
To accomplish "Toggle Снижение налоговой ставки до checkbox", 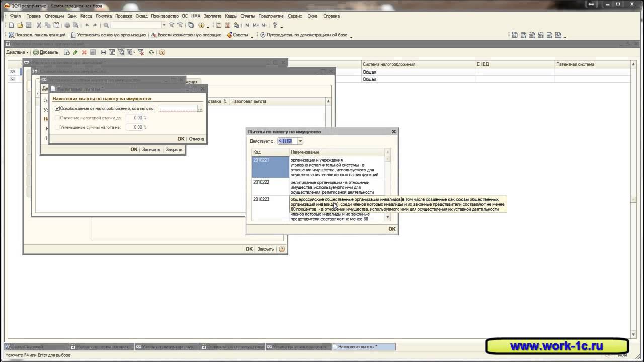I will (x=57, y=118).
